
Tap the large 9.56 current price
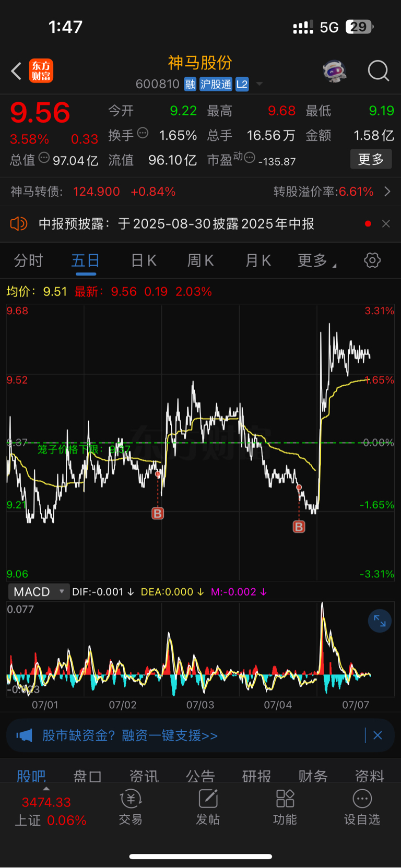(40, 113)
